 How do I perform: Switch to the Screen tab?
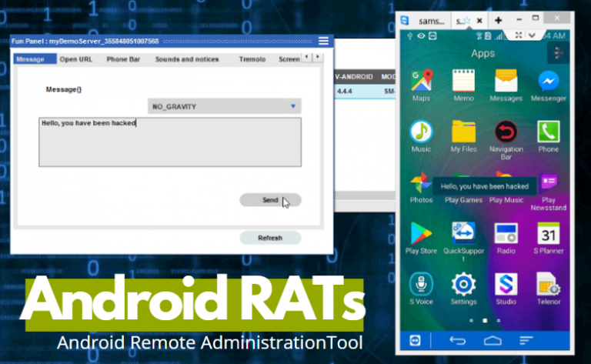point(289,59)
